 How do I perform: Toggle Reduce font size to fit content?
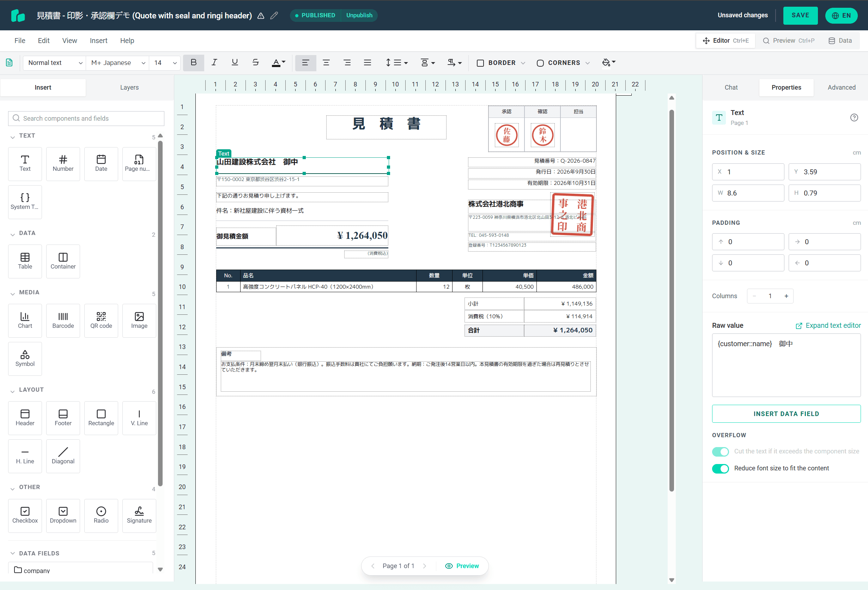click(x=720, y=468)
